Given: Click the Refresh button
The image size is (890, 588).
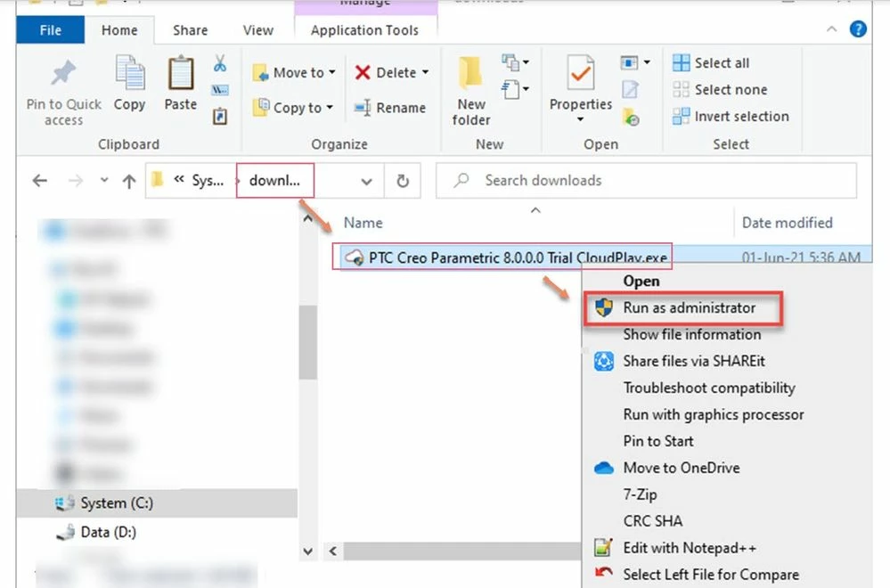Looking at the screenshot, I should (x=403, y=181).
